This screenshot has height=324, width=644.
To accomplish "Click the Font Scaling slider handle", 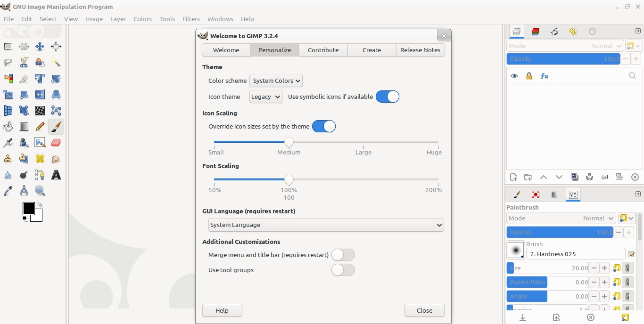I will pos(289,179).
